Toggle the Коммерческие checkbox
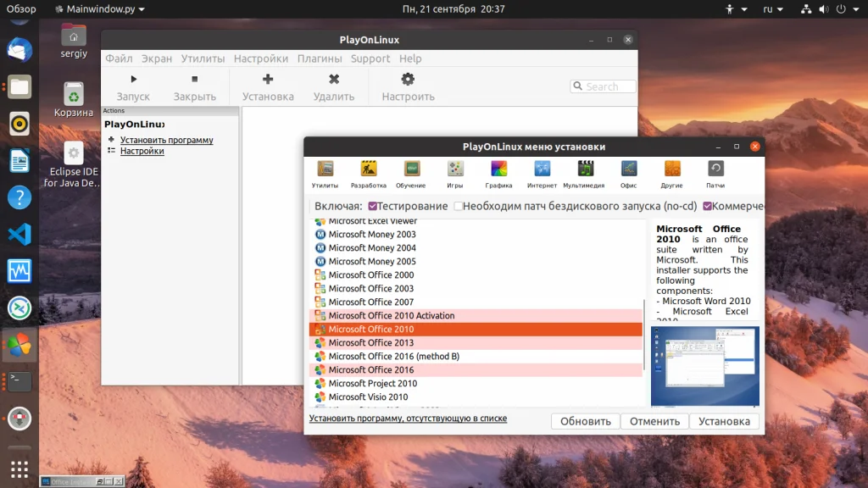Image resolution: width=868 pixels, height=488 pixels. 707,206
